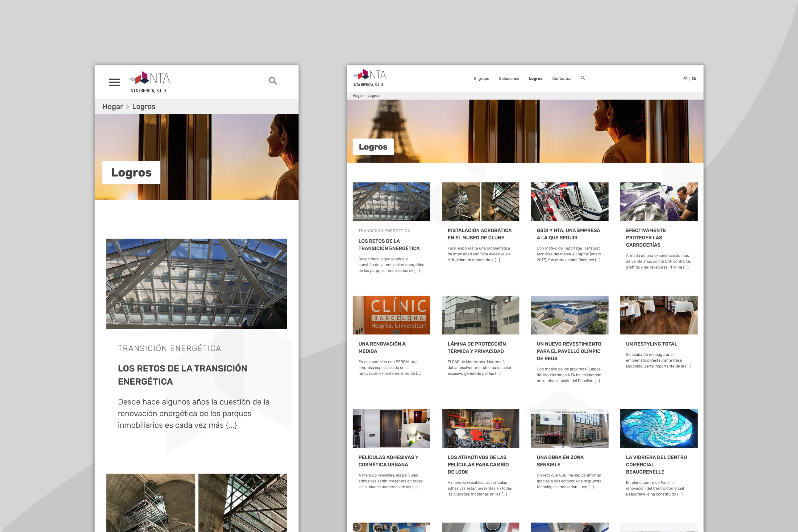The height and width of the screenshot is (532, 798).
Task: Select the Logros menu item
Action: 535,78
